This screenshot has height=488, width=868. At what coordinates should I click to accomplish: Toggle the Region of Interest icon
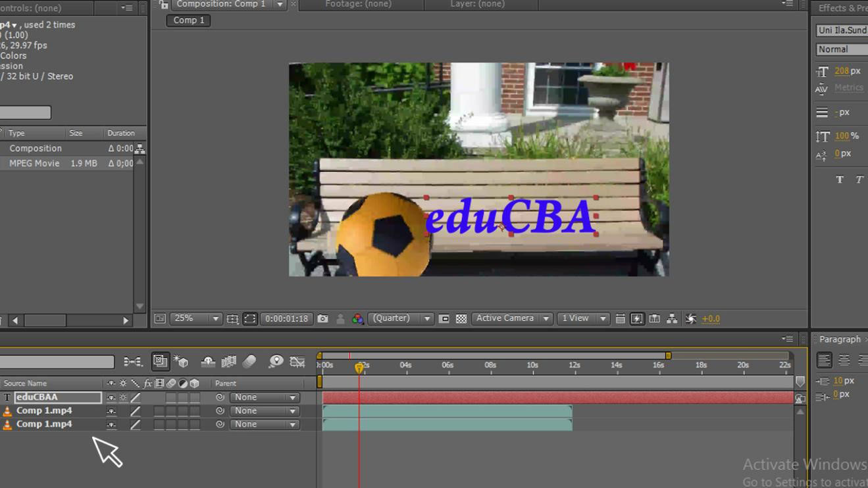coord(444,318)
